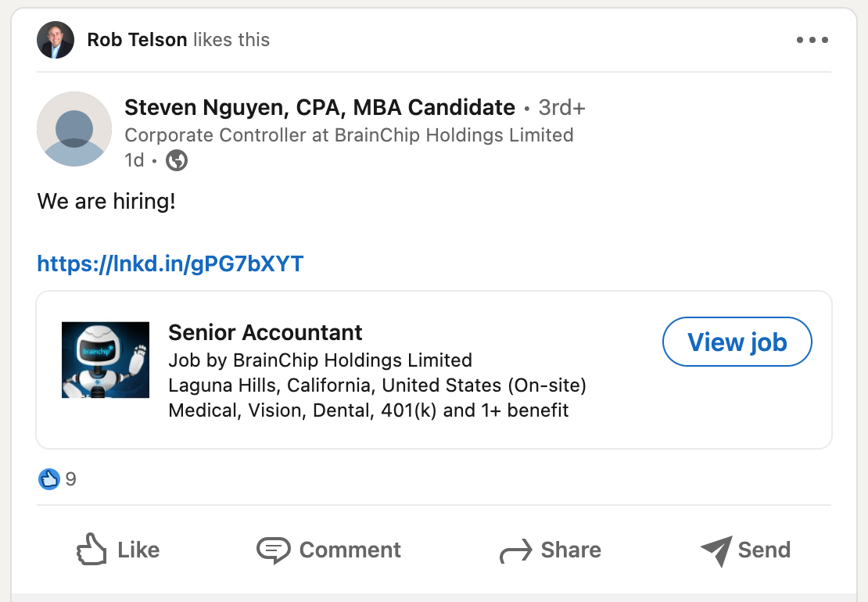The height and width of the screenshot is (602, 868).
Task: Click the Comment speech bubble icon
Action: pos(273,550)
